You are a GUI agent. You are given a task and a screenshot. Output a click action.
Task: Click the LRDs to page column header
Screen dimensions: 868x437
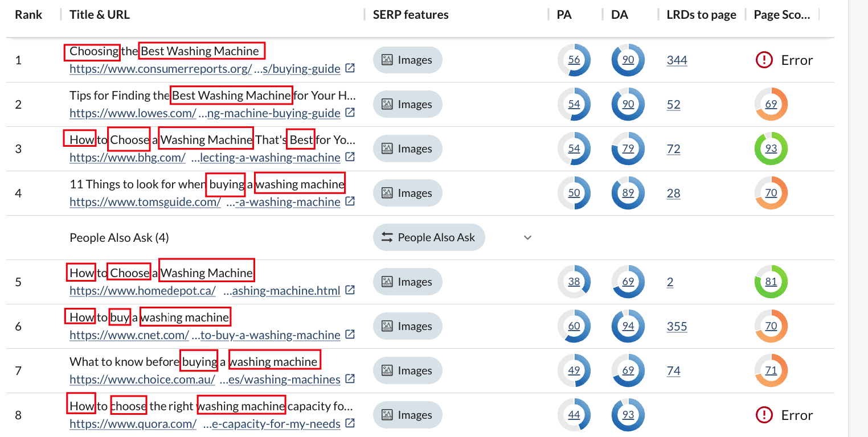(701, 14)
